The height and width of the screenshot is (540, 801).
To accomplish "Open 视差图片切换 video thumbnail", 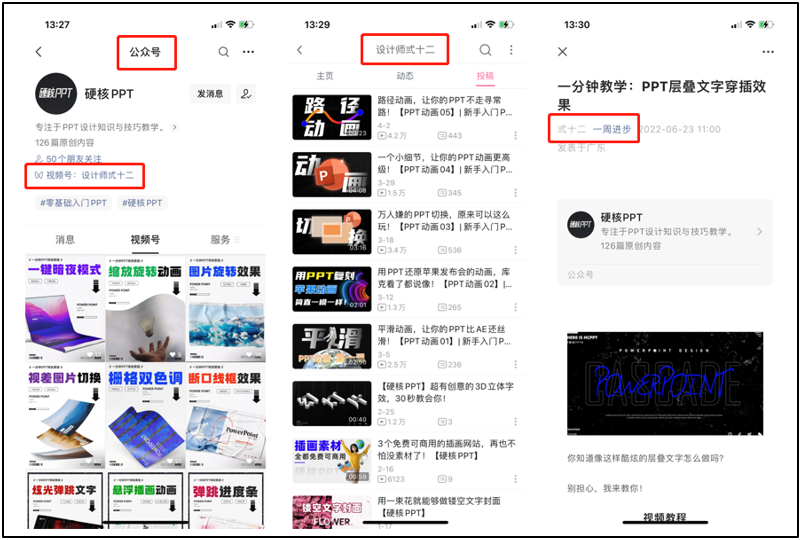I will pyautogui.click(x=65, y=416).
